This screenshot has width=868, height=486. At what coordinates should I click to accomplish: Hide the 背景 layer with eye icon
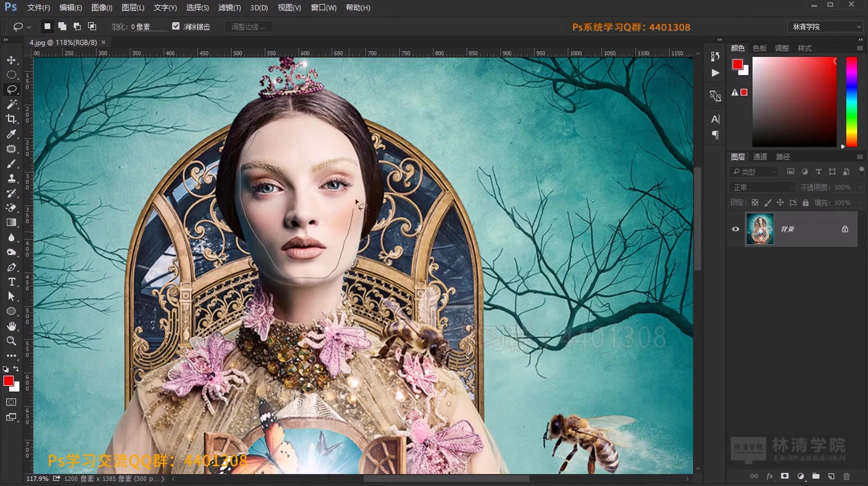tap(736, 229)
